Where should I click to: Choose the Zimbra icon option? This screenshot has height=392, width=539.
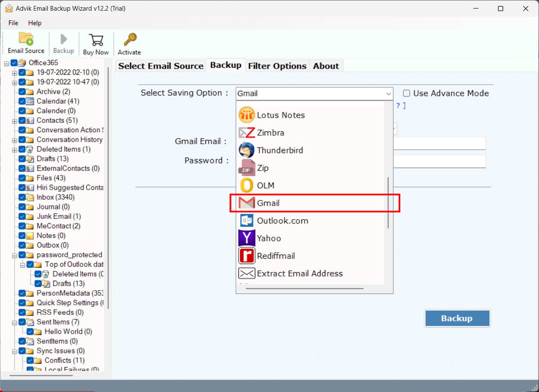tap(247, 133)
